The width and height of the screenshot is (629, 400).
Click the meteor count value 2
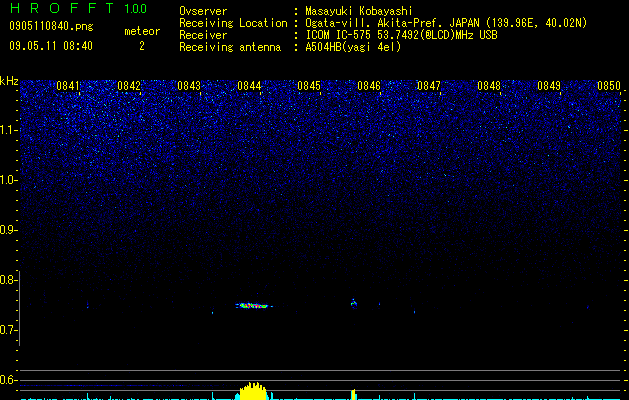tap(142, 46)
